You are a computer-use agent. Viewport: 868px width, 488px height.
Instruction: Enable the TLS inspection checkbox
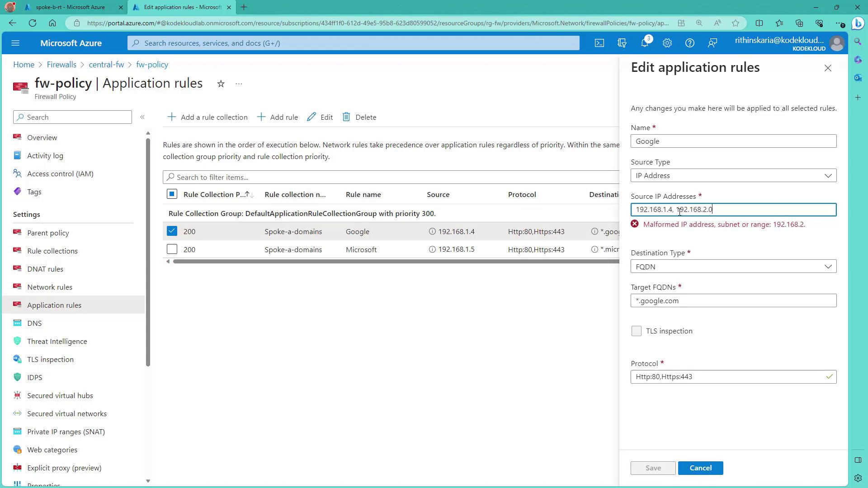click(x=636, y=331)
